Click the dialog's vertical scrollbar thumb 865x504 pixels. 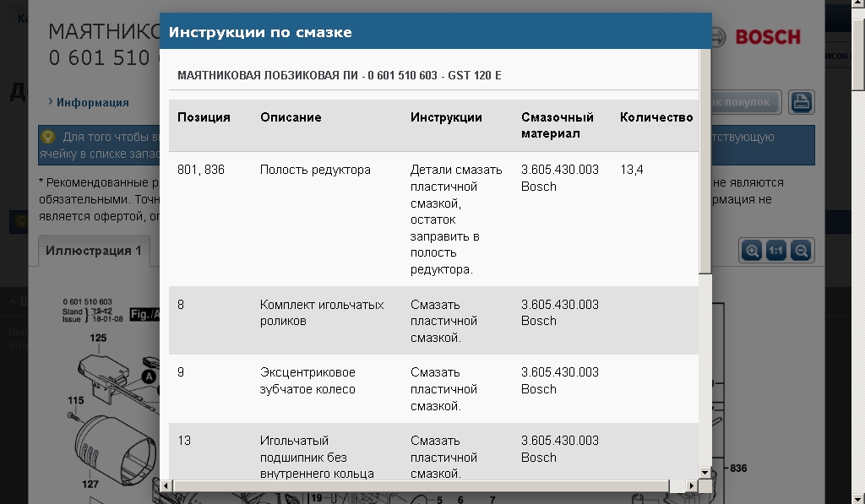point(705,161)
